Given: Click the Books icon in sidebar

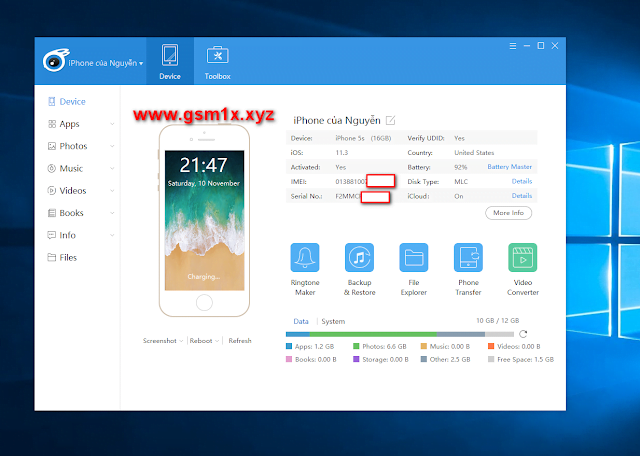Looking at the screenshot, I should (52, 213).
